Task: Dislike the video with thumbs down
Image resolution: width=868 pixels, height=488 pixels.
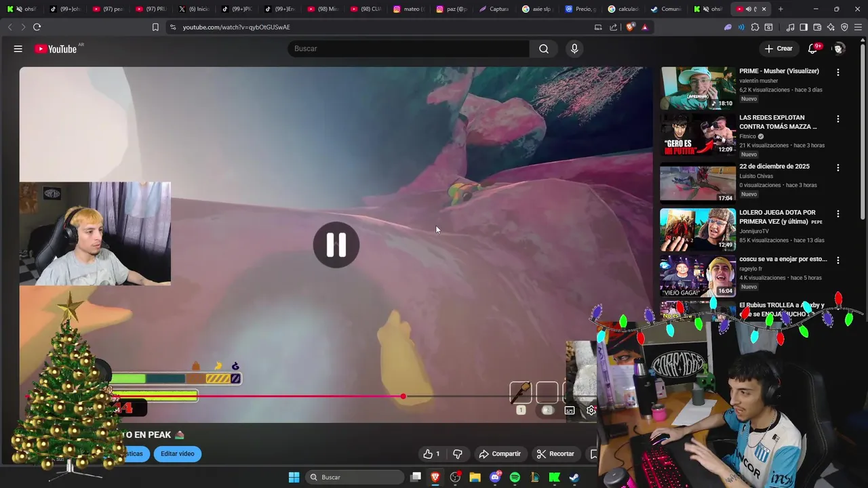Action: pos(458,453)
